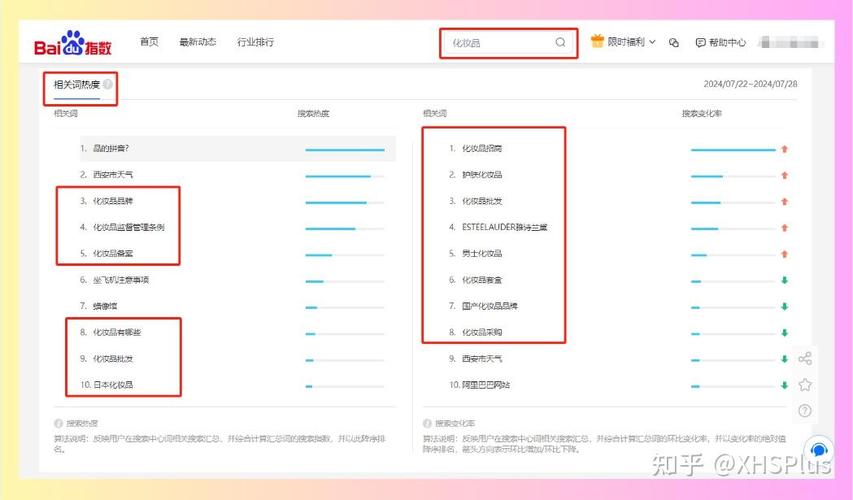Screen dimensions: 853x500
Task: Open the blue chat support bubble
Action: click(819, 450)
